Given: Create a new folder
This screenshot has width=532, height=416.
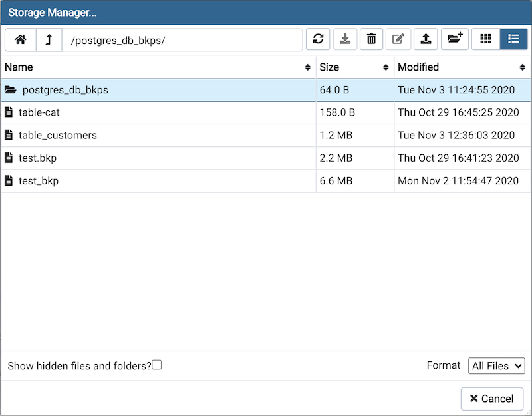Looking at the screenshot, I should [454, 39].
